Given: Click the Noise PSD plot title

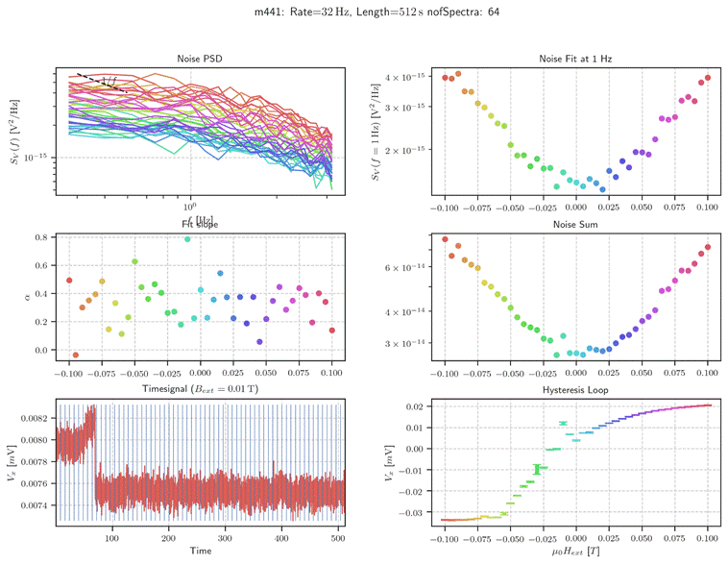Looking at the screenshot, I should (x=200, y=60).
